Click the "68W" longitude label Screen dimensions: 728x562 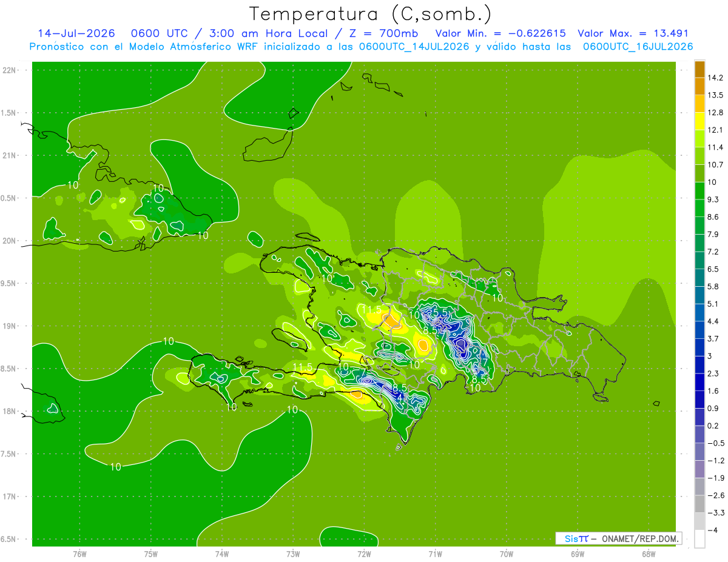[648, 554]
